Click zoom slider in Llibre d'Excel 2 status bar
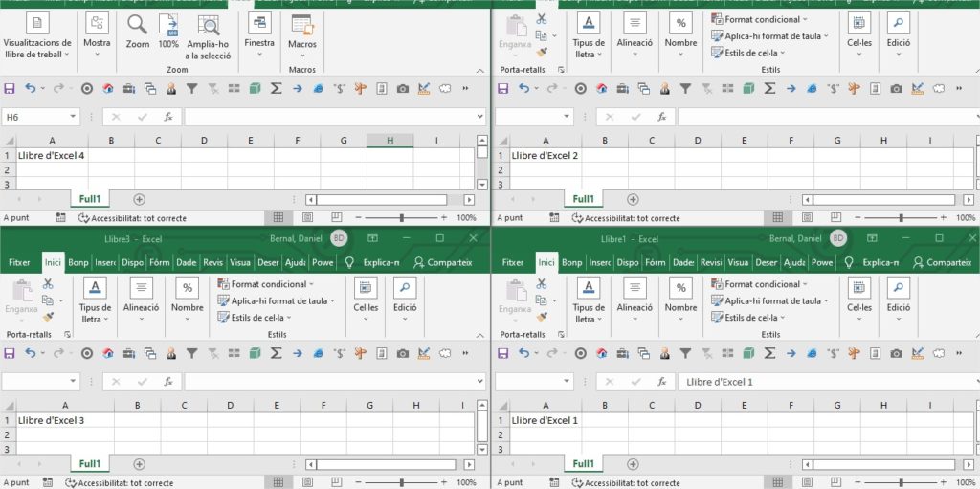The height and width of the screenshot is (489, 980). (x=901, y=217)
